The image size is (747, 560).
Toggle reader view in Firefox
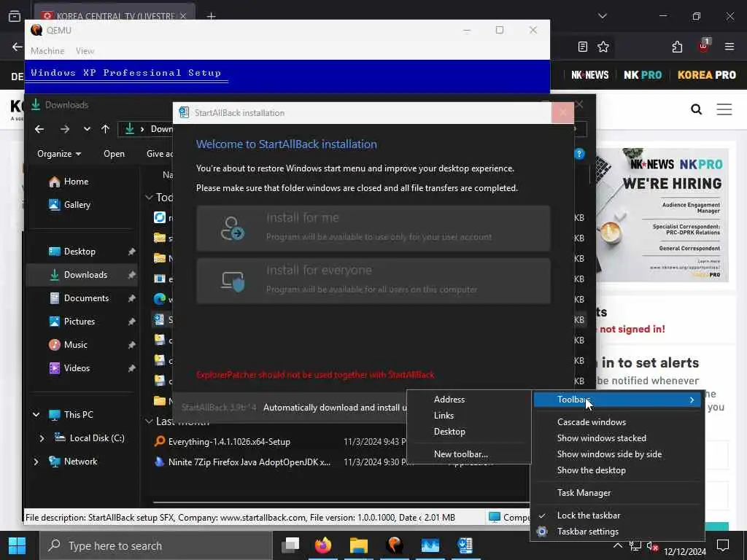(582, 47)
